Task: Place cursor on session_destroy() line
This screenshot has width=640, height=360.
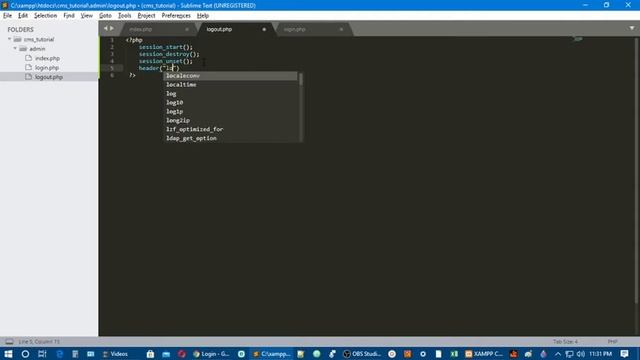Action: click(x=169, y=54)
